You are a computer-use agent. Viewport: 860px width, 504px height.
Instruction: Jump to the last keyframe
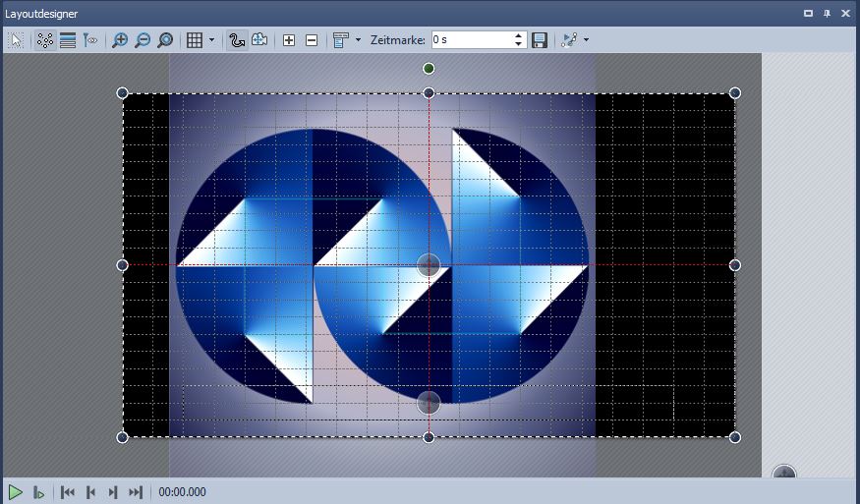click(136, 492)
